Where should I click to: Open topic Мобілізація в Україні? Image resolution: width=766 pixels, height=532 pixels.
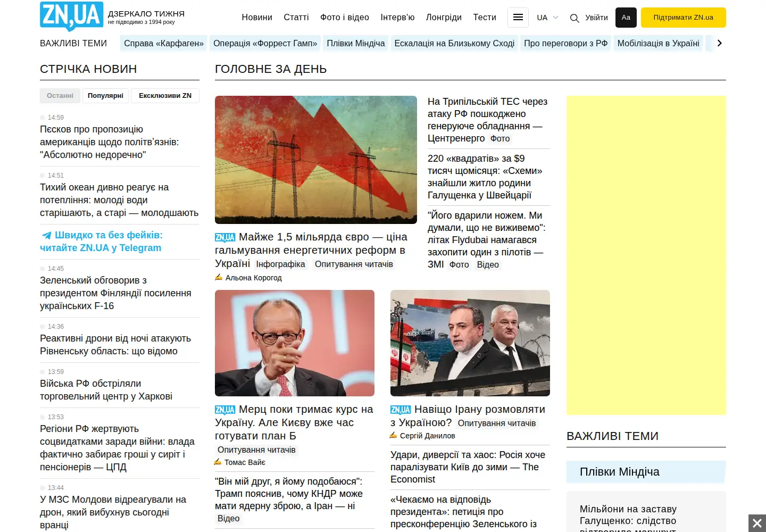(659, 43)
